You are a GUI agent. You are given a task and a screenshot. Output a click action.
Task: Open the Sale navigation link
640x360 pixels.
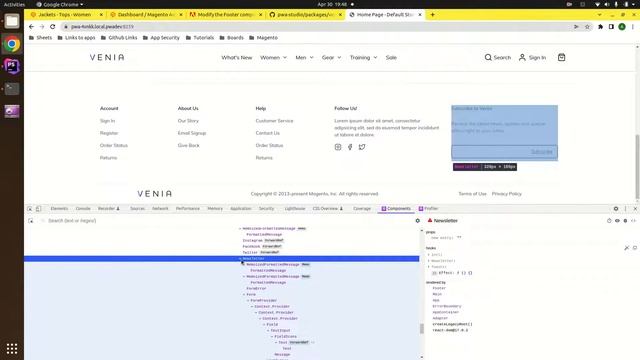point(391,58)
